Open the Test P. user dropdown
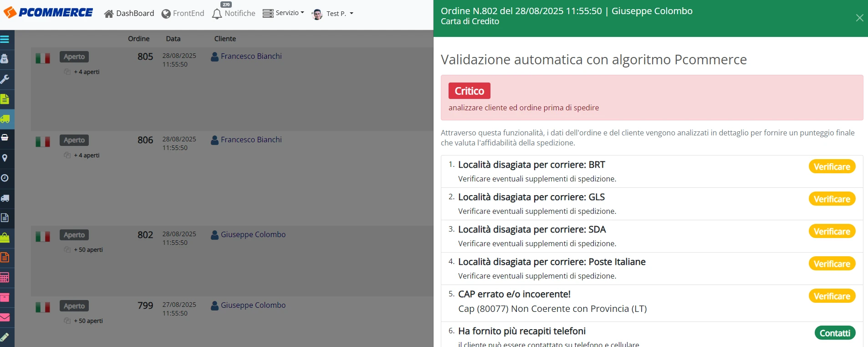 (332, 14)
